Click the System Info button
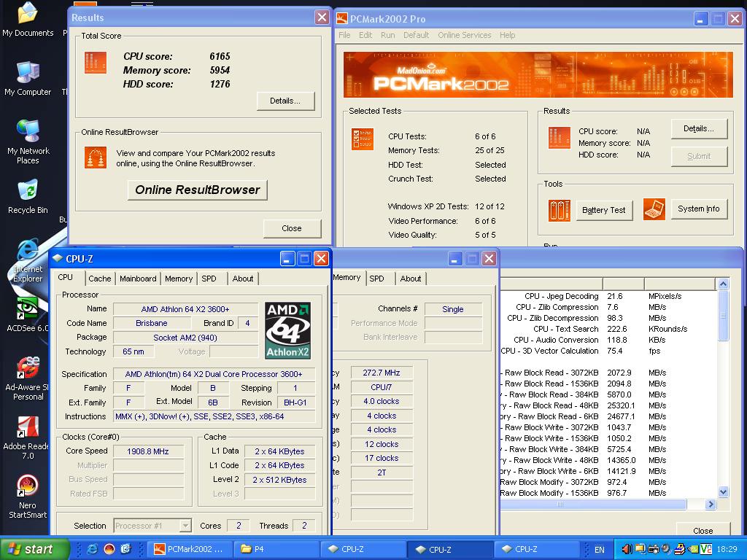This screenshot has height=560, width=747. pyautogui.click(x=699, y=209)
